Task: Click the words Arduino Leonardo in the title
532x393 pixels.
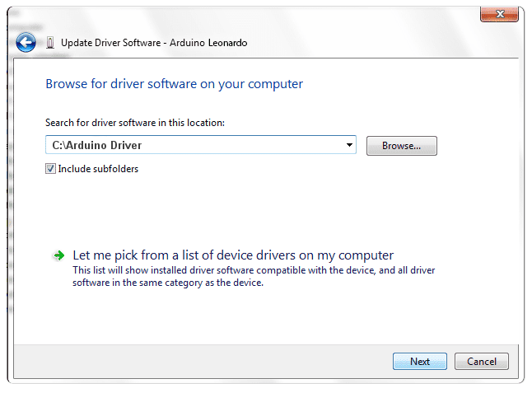Action: [x=208, y=43]
